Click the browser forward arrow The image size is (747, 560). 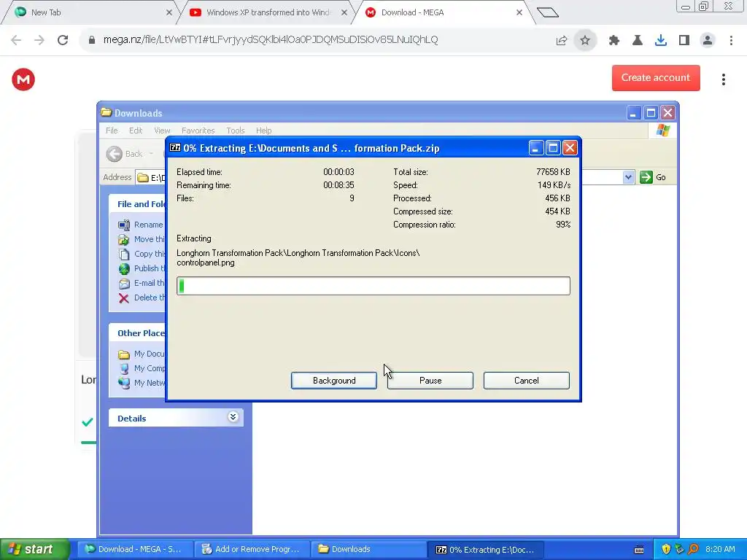pyautogui.click(x=39, y=40)
